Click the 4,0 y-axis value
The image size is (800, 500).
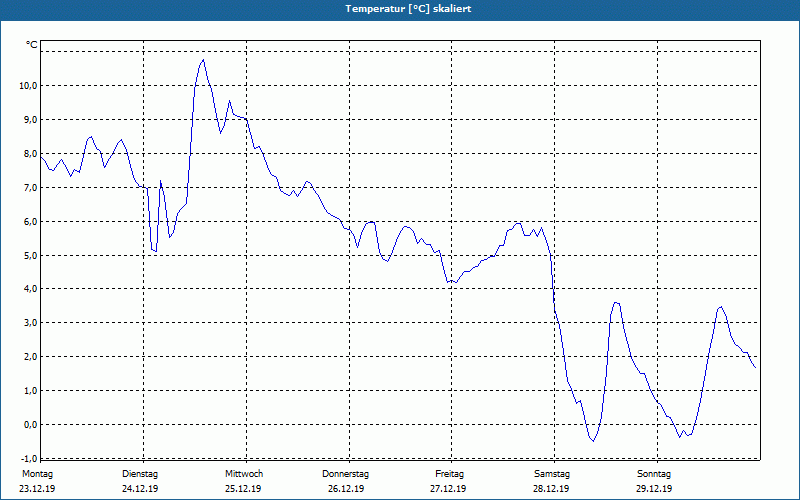[x=30, y=289]
